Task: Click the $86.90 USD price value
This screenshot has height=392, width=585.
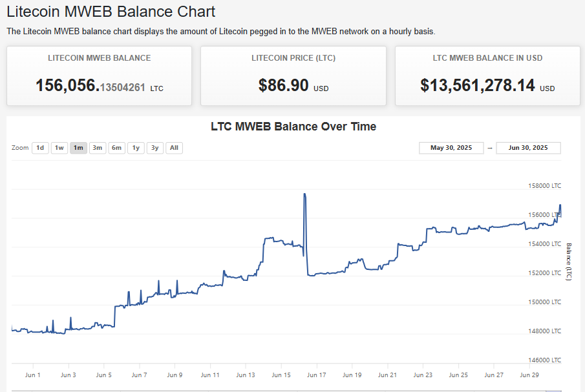Action: pyautogui.click(x=293, y=85)
